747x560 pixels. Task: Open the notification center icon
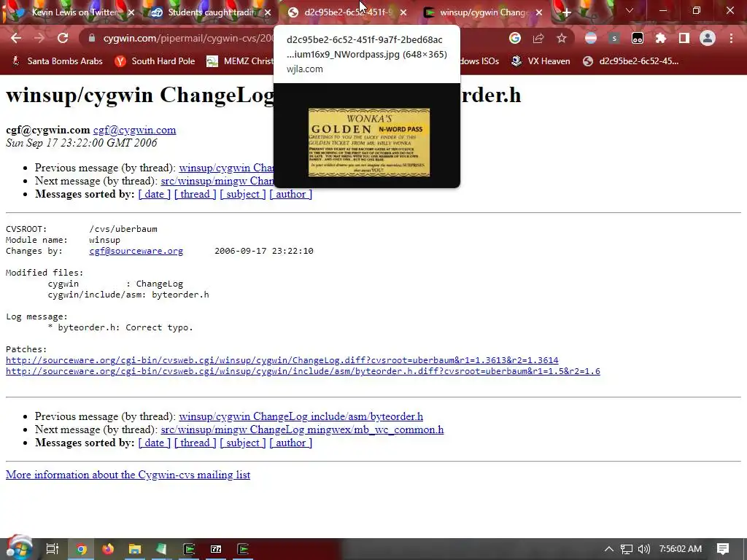(x=723, y=549)
